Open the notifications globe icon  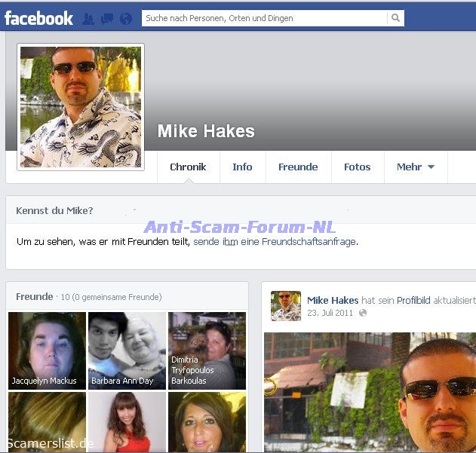126,19
